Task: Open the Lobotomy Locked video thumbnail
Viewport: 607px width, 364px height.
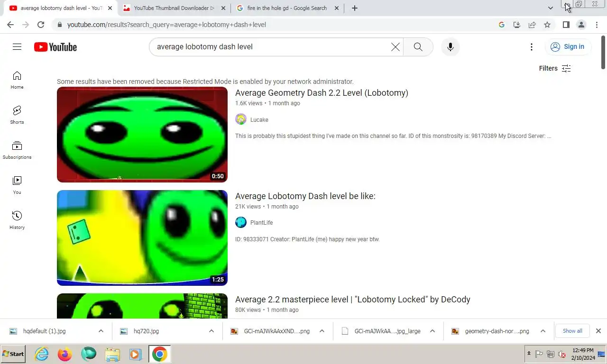Action: 142,306
